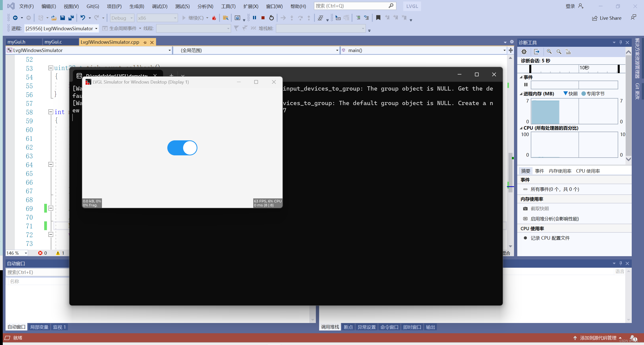Image resolution: width=644 pixels, height=345 pixels.
Task: Click Save All icon in toolbar
Action: 71,18
